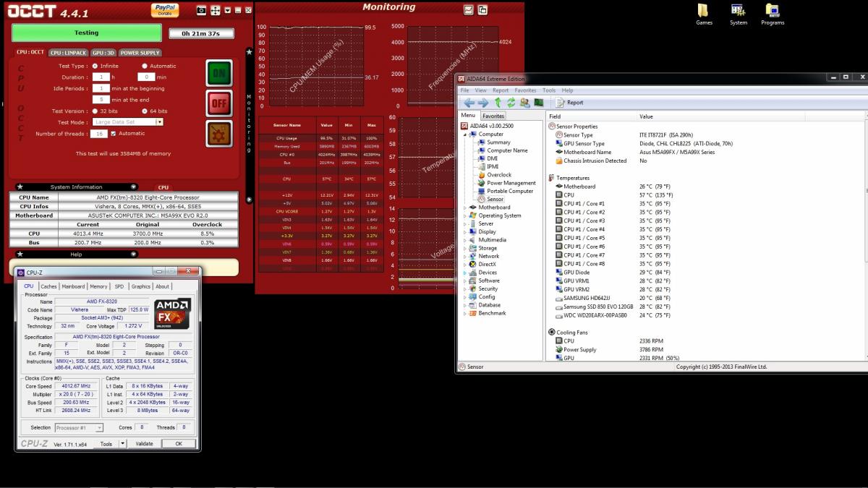
Task: Collapse the System Information section arrow
Action: click(x=134, y=187)
